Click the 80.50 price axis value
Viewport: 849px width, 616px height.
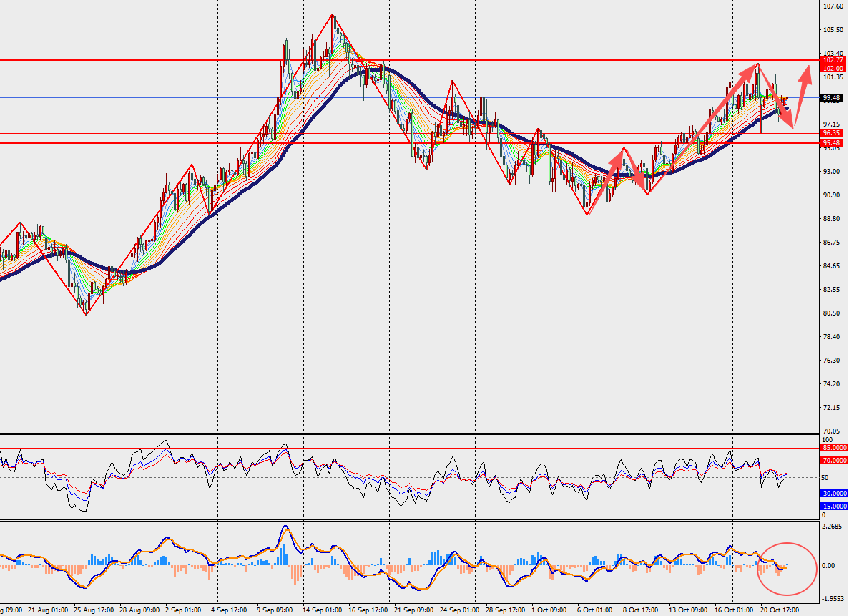pos(832,313)
